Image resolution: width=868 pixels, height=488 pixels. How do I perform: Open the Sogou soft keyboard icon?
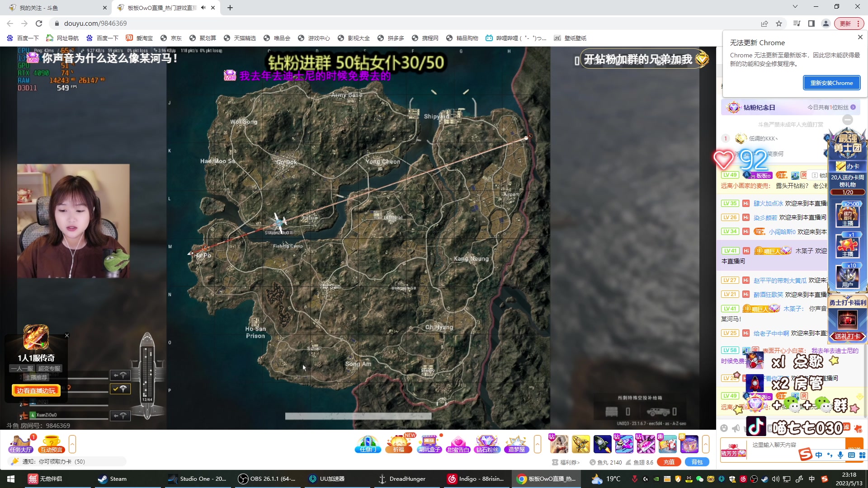click(851, 455)
